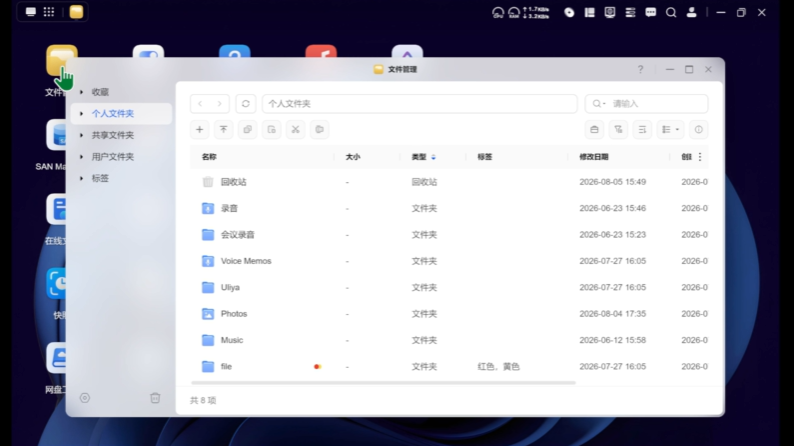Open the app grid launcher icon
This screenshot has width=794, height=446.
49,12
